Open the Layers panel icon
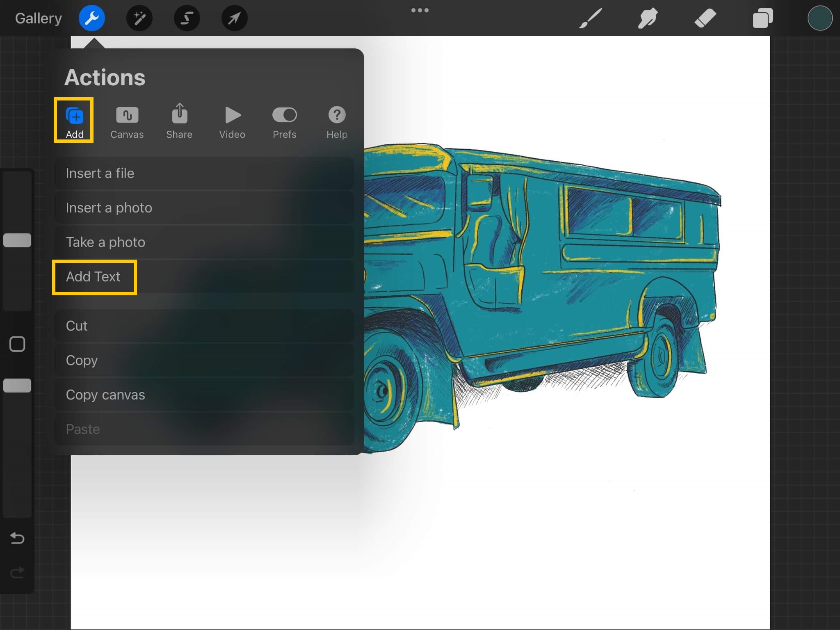Screen dimensions: 840x630 pyautogui.click(x=762, y=18)
